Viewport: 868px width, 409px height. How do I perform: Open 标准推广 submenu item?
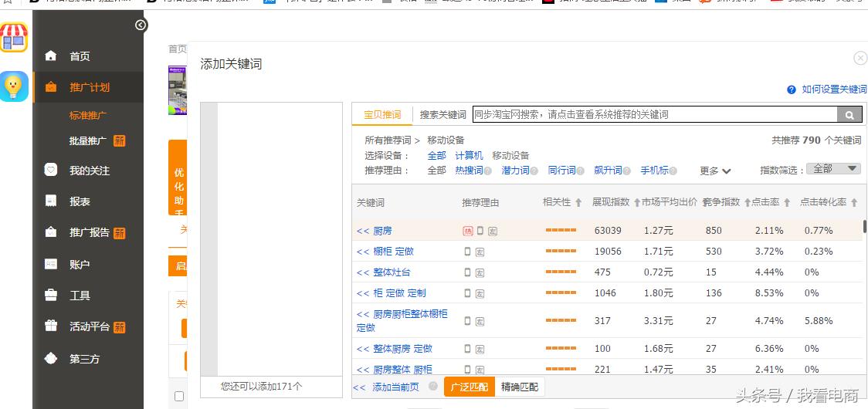88,116
